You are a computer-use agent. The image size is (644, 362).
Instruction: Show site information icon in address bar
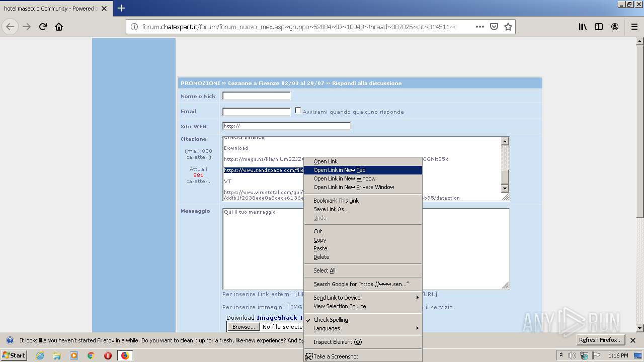[134, 27]
